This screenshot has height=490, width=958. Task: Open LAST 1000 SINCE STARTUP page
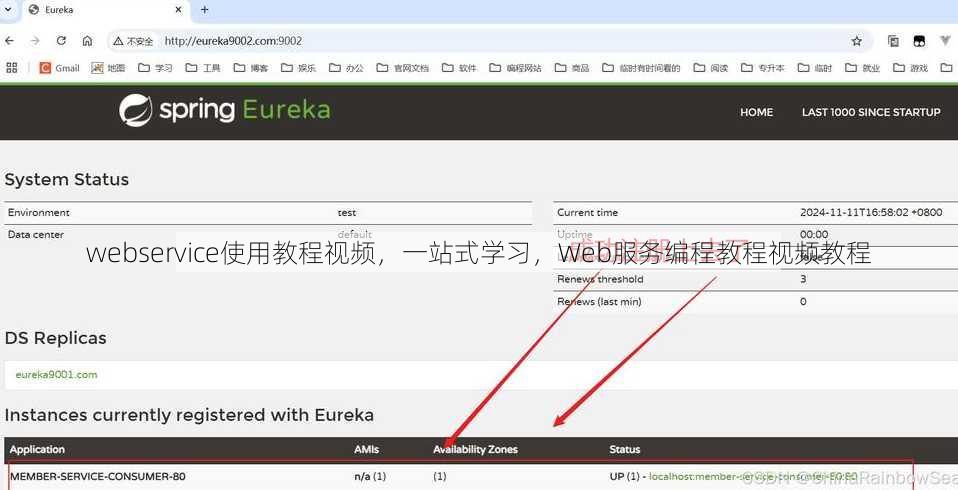pyautogui.click(x=871, y=112)
